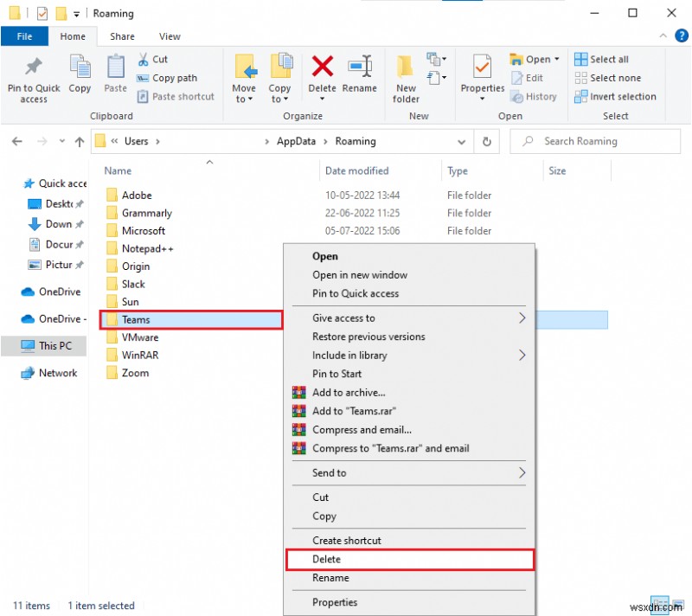
Task: Pin the folder using Pin to Quick access
Action: pos(33,77)
